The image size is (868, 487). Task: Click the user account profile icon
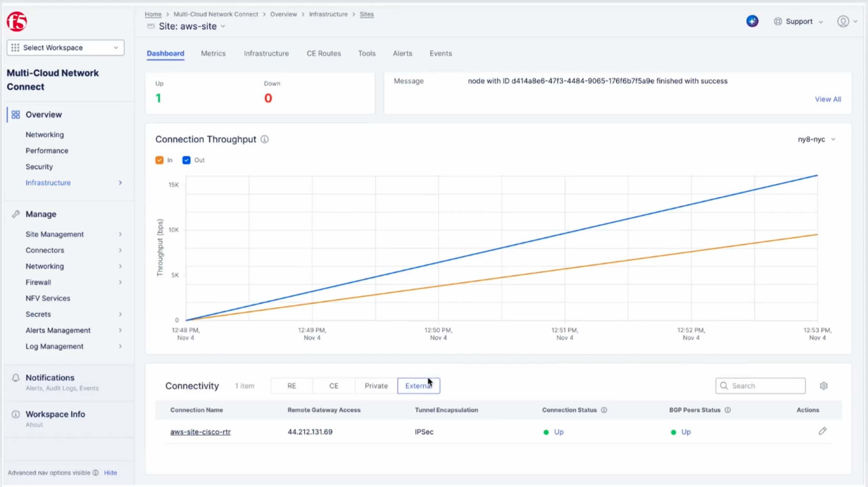click(x=843, y=21)
